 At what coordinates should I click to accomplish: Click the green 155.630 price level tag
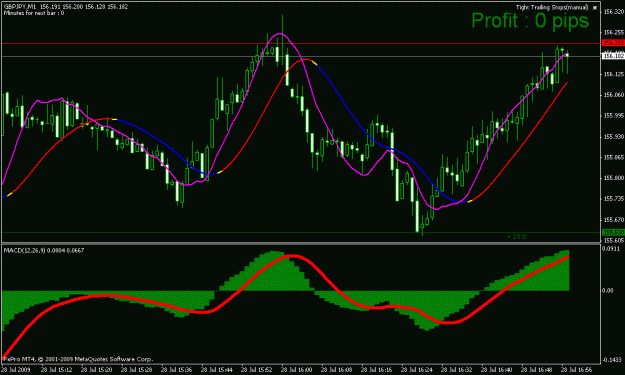(x=613, y=232)
